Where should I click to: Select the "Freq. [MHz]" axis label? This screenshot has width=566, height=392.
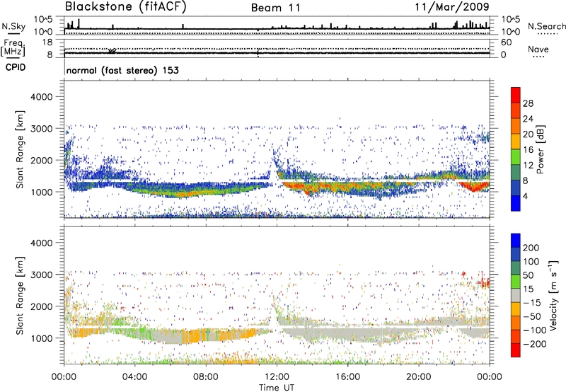pyautogui.click(x=13, y=47)
